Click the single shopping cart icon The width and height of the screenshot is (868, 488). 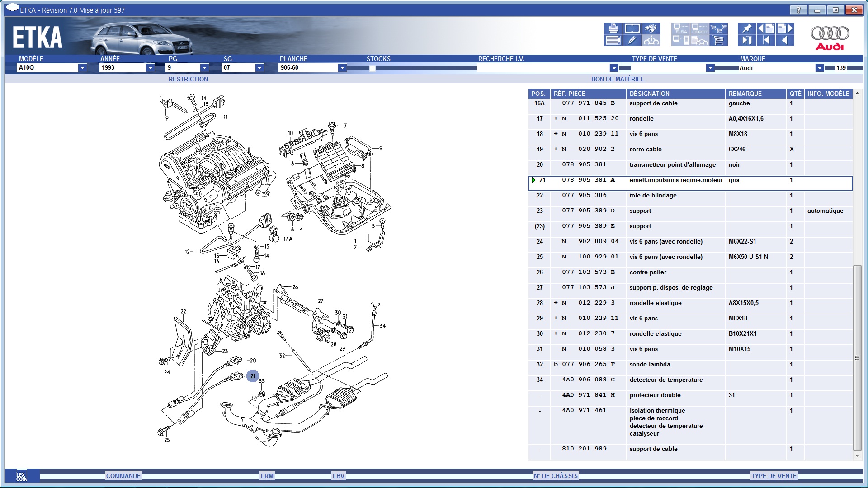pyautogui.click(x=718, y=40)
